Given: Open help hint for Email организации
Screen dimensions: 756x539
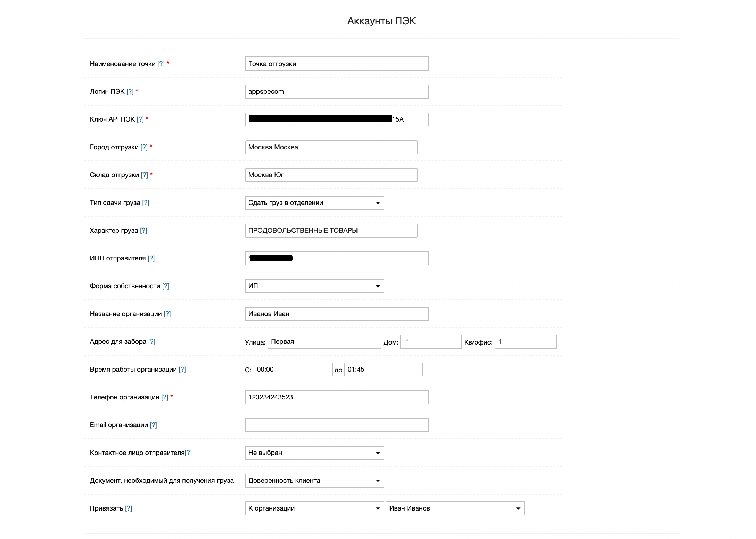Looking at the screenshot, I should click(x=153, y=425).
